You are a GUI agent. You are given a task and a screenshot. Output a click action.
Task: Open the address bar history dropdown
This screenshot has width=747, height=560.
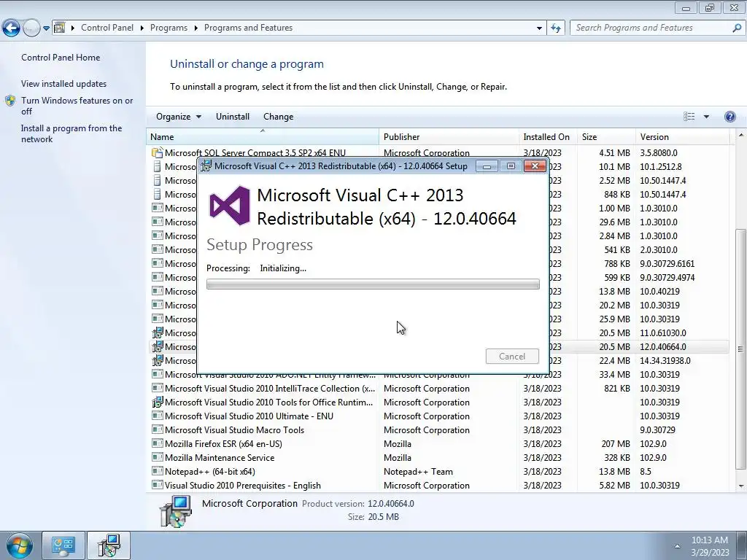click(x=539, y=28)
